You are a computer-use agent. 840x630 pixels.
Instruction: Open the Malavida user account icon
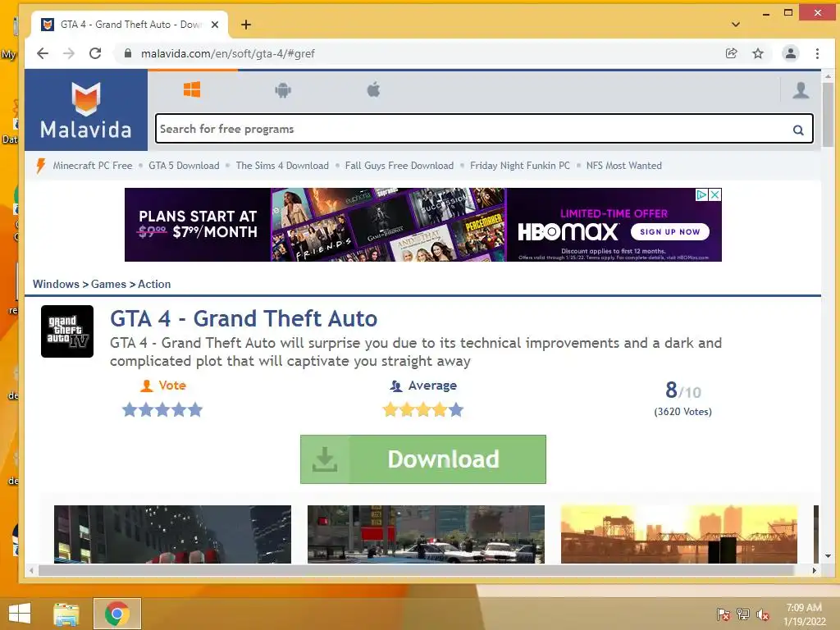(x=801, y=90)
